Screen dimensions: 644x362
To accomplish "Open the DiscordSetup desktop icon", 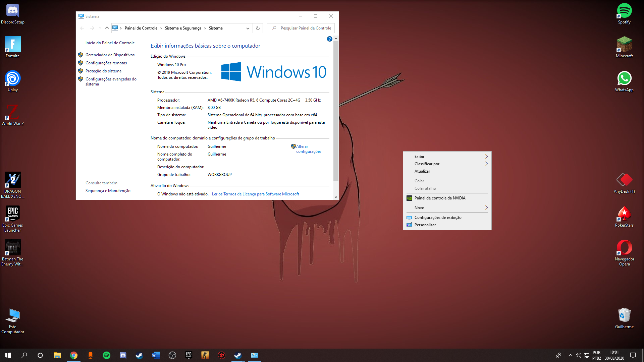I will click(x=13, y=14).
